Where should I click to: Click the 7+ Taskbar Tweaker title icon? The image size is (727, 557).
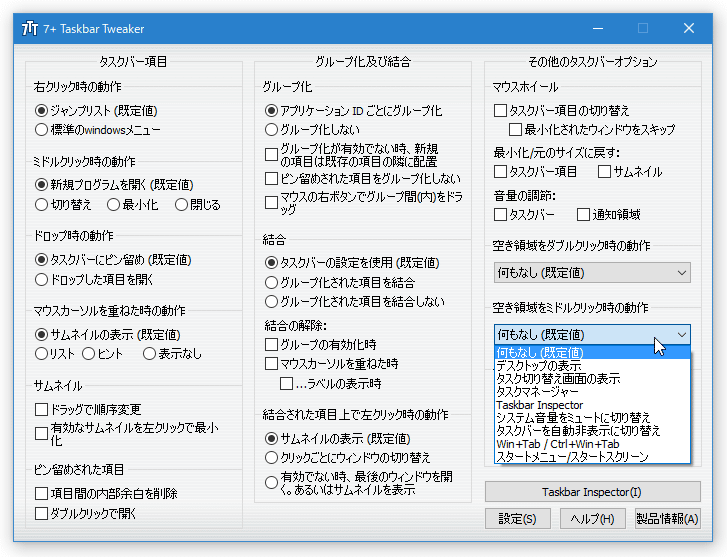30,28
